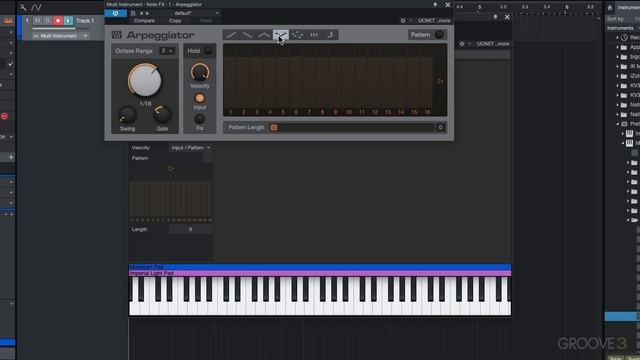This screenshot has width=640, height=360.
Task: Select the Down/Up arpeggio mode icon
Action: (280, 35)
